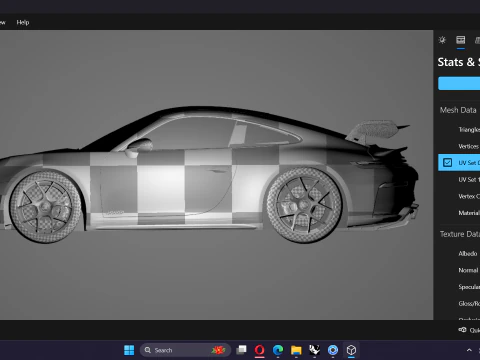
Task: Click the blue button below the Stats heading
Action: [x=459, y=83]
